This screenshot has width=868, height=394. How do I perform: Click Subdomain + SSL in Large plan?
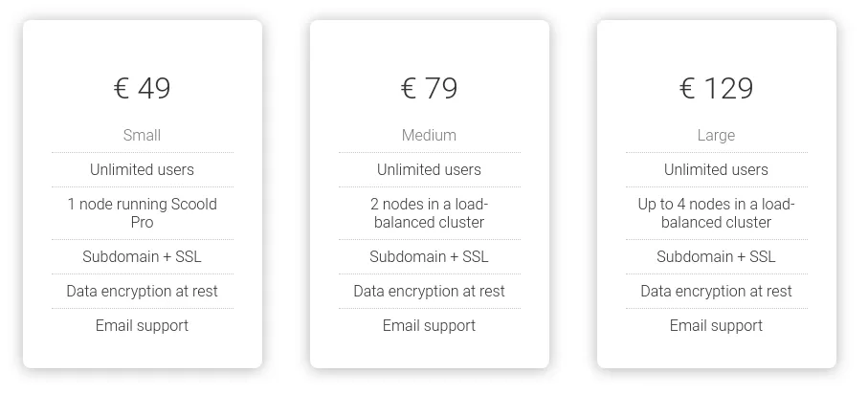point(716,256)
